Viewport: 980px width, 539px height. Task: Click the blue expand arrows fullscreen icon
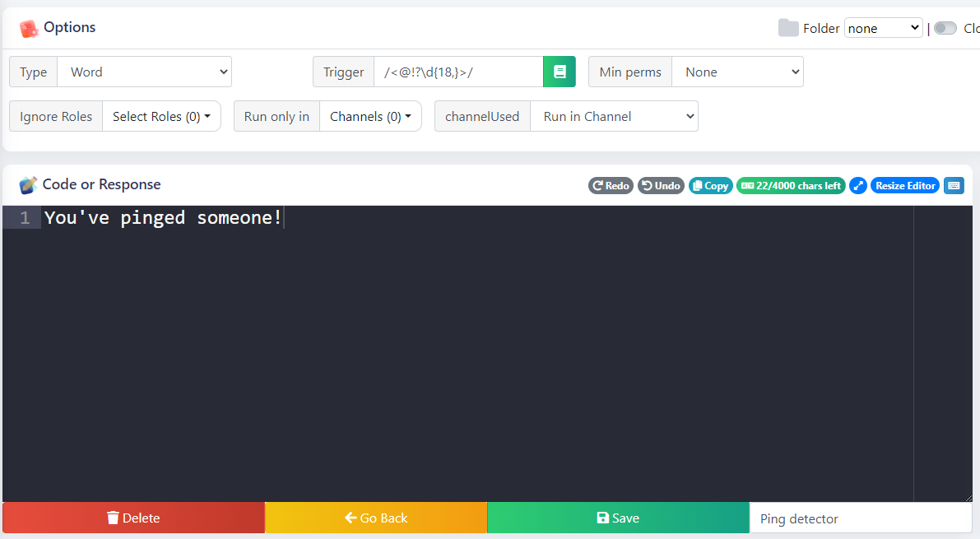[x=858, y=186]
